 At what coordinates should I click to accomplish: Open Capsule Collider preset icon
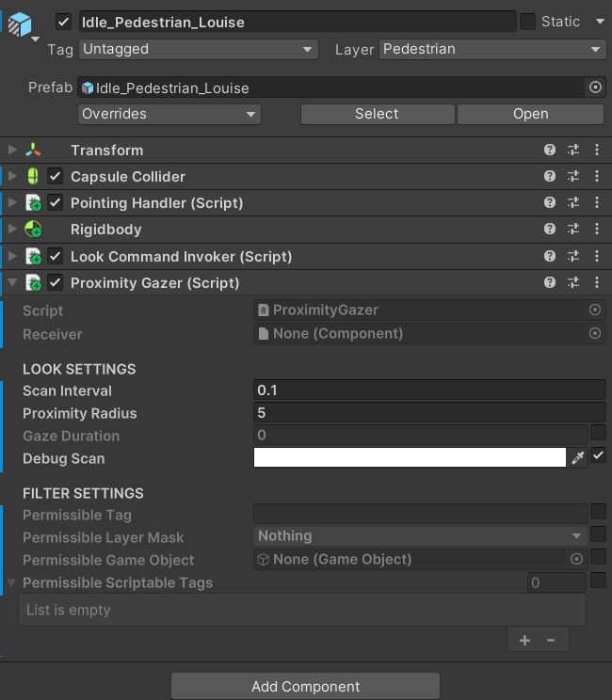(573, 176)
